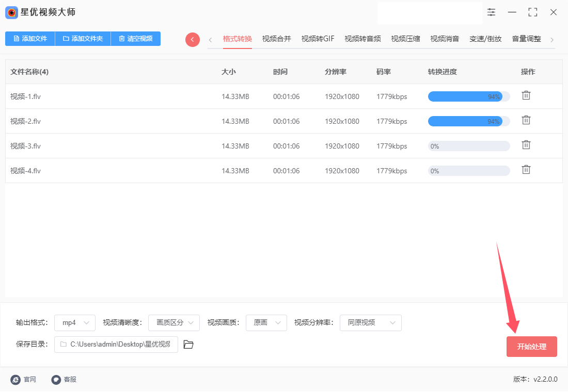Click the 版本 v2.2.0.0 version text
The width and height of the screenshot is (568, 392).
click(535, 379)
